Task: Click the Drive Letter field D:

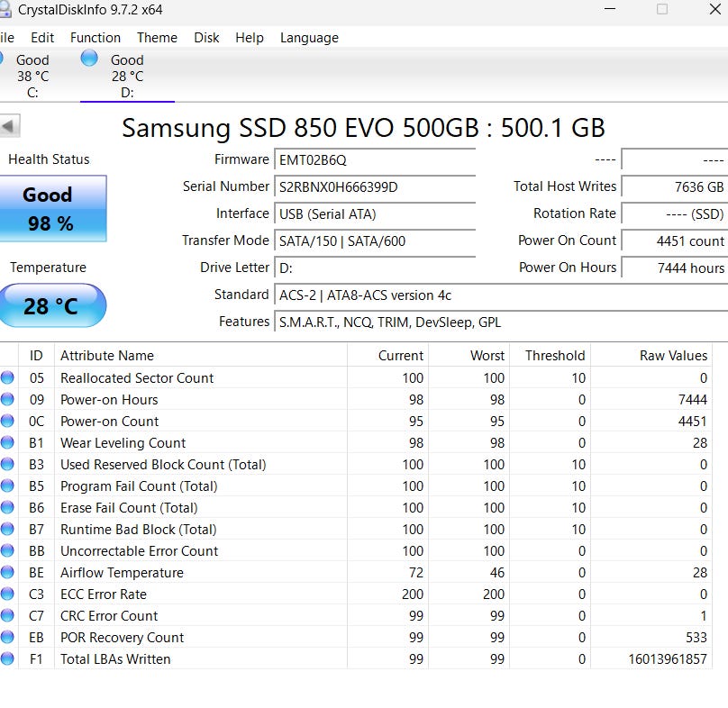Action: [x=375, y=268]
